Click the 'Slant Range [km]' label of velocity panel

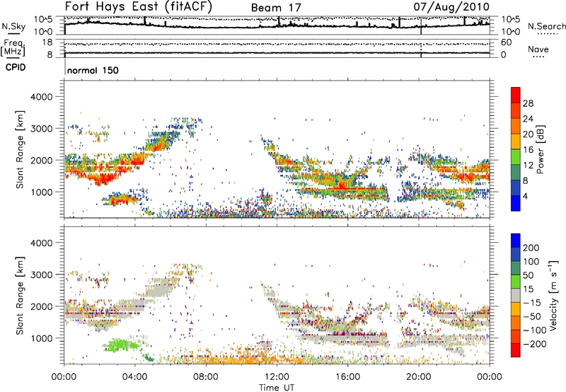[20, 296]
